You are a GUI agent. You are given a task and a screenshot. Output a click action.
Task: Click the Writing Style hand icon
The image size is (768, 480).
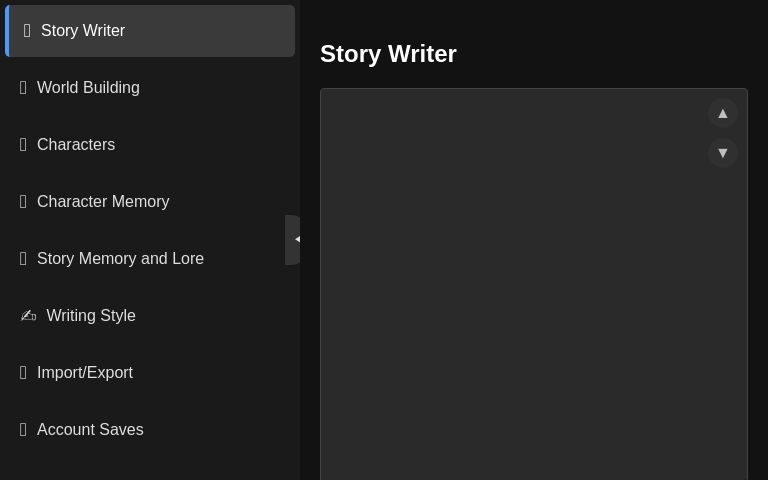[28, 316]
